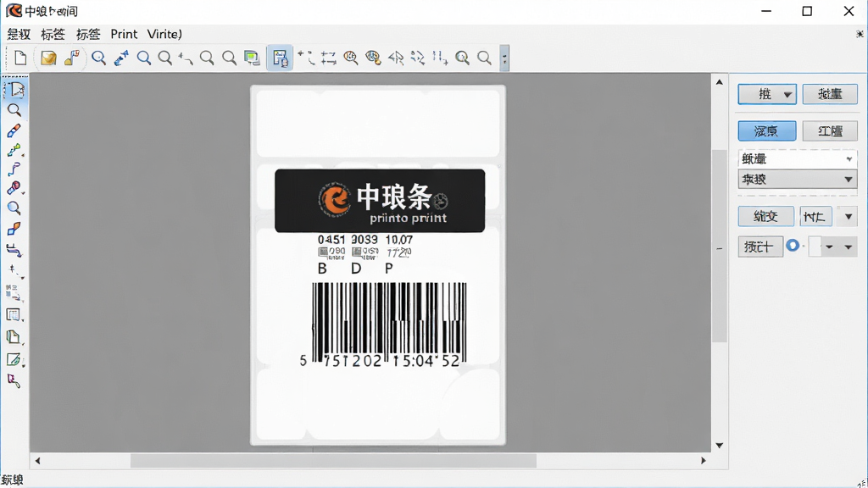The height and width of the screenshot is (488, 868).
Task: Open the top toolbar overflow arrow
Action: click(504, 58)
